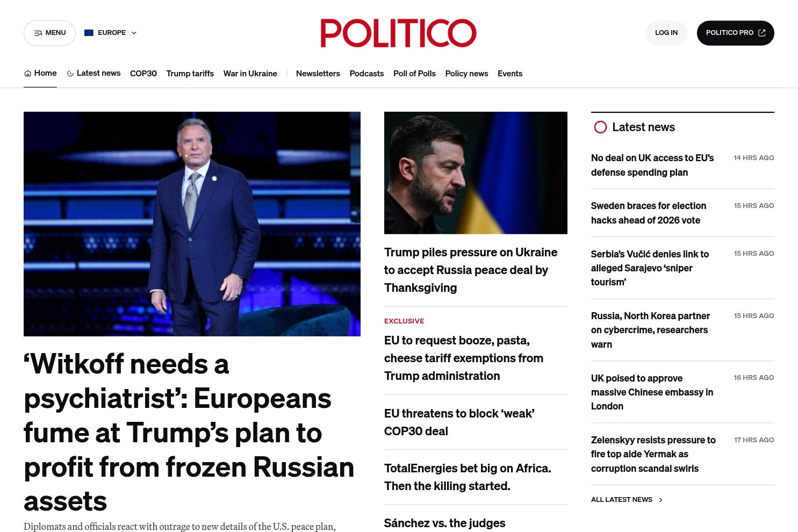Open the menu search icon button
The height and width of the screenshot is (532, 798).
(x=38, y=33)
